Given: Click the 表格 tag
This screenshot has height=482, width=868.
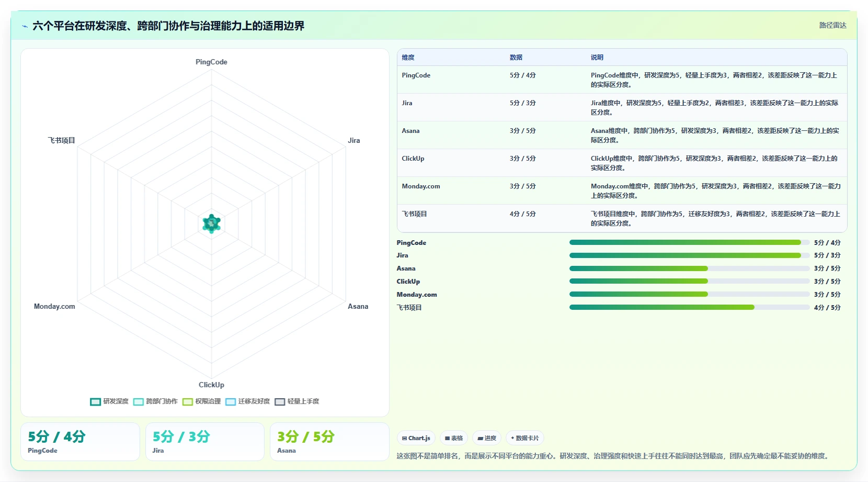Looking at the screenshot, I should coord(454,438).
